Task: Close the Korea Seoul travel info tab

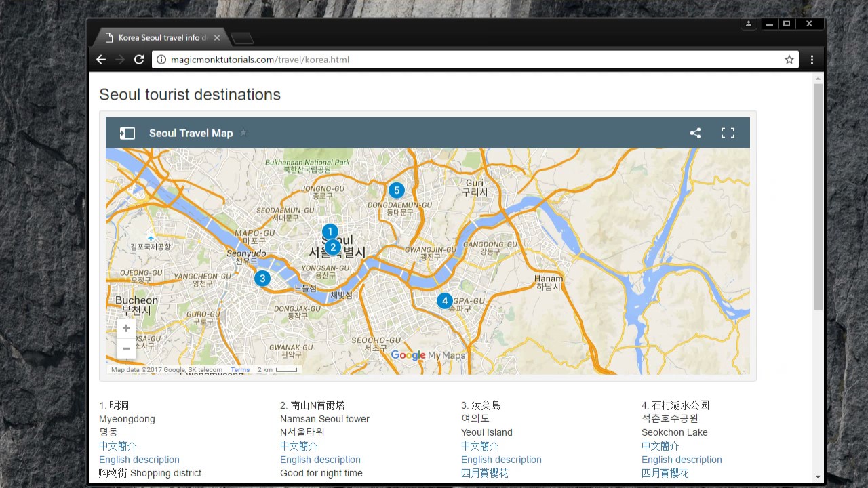Action: click(x=217, y=38)
